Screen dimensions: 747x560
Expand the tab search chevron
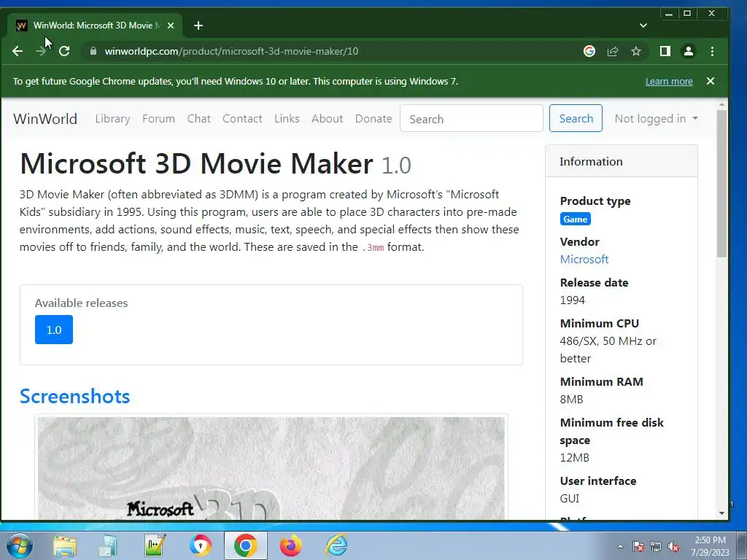point(643,26)
